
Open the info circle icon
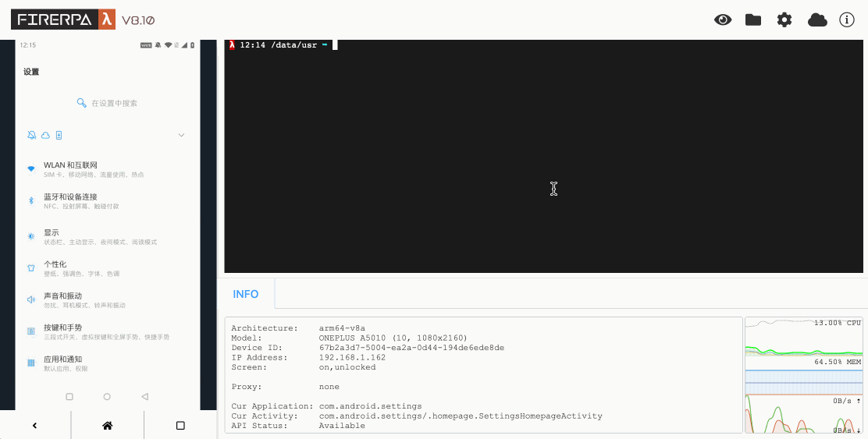[x=847, y=20]
